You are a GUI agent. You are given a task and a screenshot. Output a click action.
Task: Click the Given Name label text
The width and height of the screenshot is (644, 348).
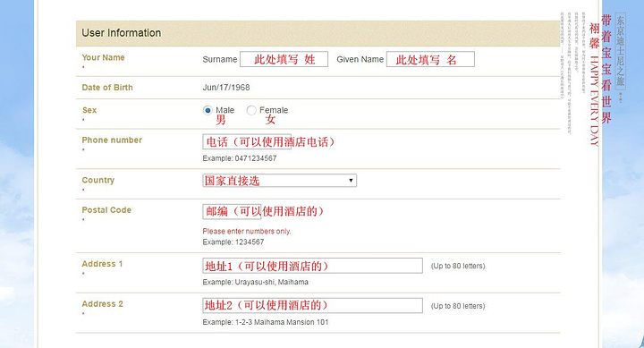[360, 59]
